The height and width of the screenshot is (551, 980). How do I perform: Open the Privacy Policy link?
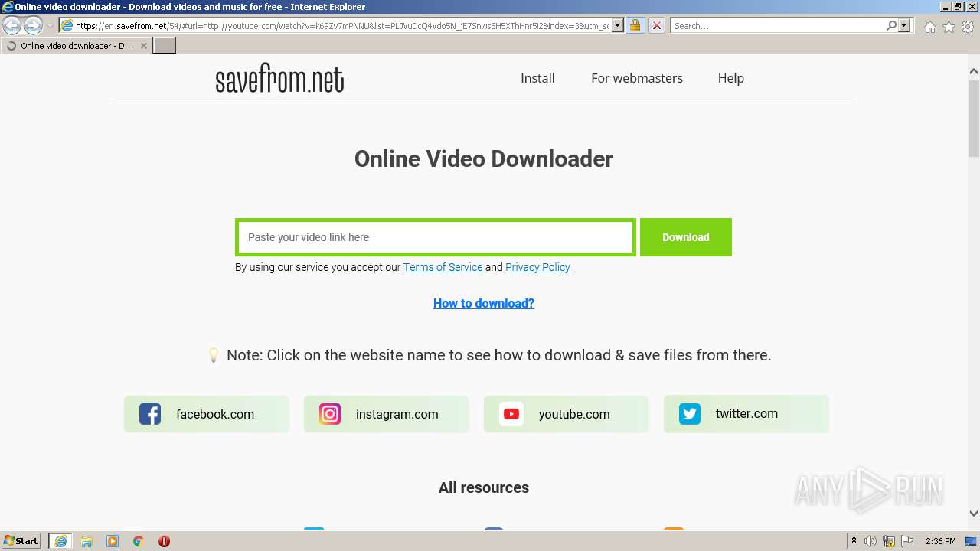tap(537, 267)
